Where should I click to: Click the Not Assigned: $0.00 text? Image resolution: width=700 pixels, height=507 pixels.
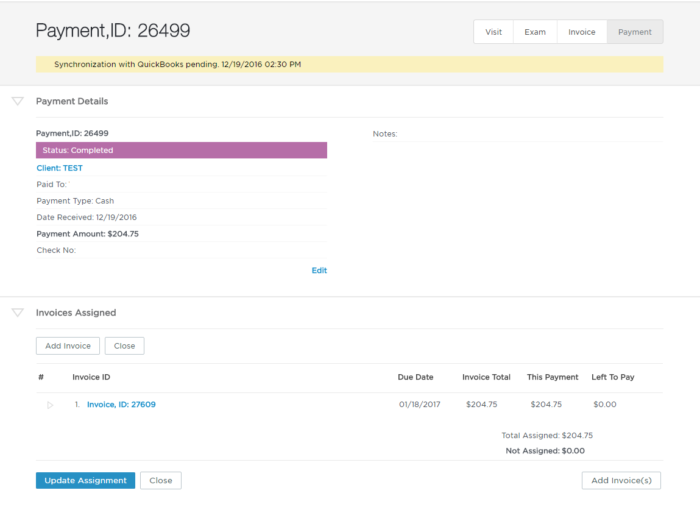545,451
